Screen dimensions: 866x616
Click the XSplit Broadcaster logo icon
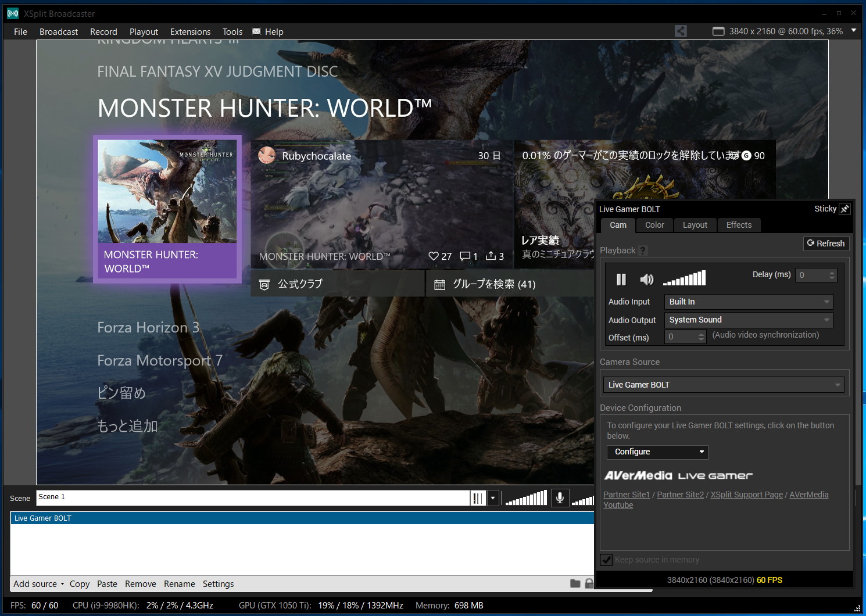pos(13,13)
